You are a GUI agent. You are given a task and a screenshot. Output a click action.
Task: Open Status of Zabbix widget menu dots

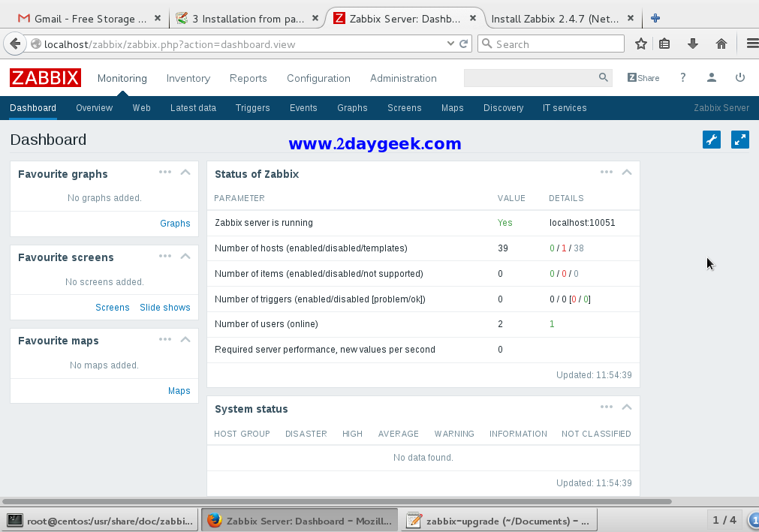(607, 172)
